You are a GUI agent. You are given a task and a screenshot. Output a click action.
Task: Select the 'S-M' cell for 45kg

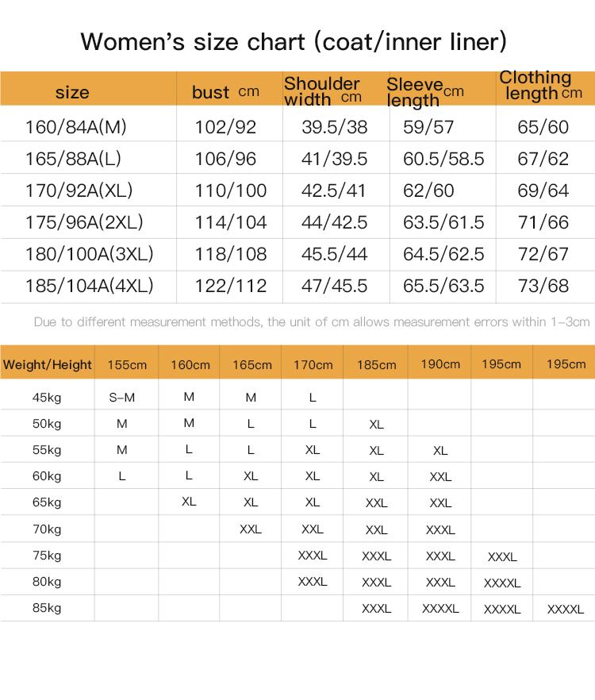click(x=122, y=397)
